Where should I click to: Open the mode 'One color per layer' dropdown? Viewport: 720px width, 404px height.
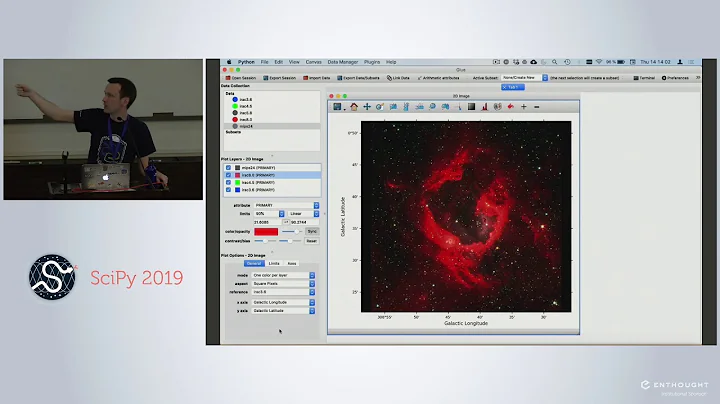point(283,275)
